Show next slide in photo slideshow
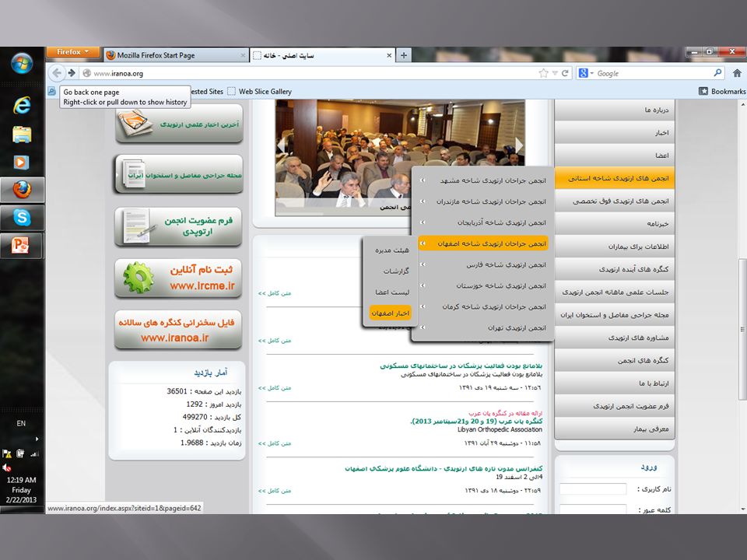Viewport: 747px width, 560px height. [519, 145]
